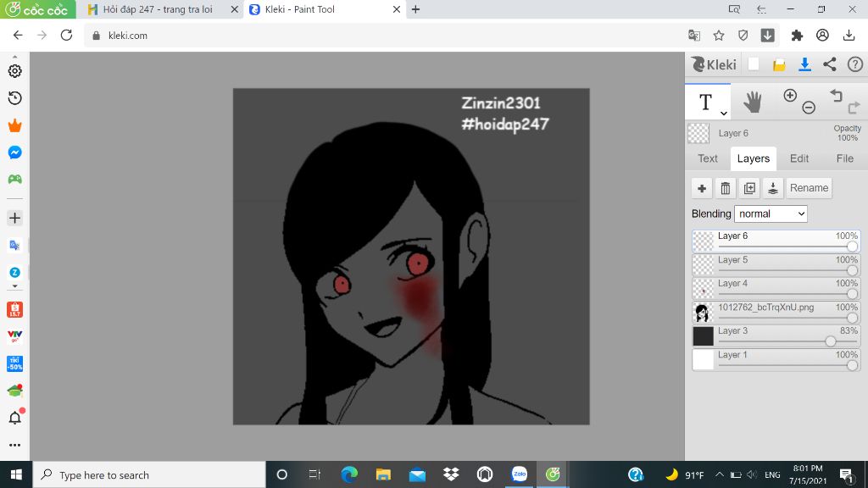
Task: Expand the tool selector chevron under Text tool
Action: pyautogui.click(x=724, y=114)
